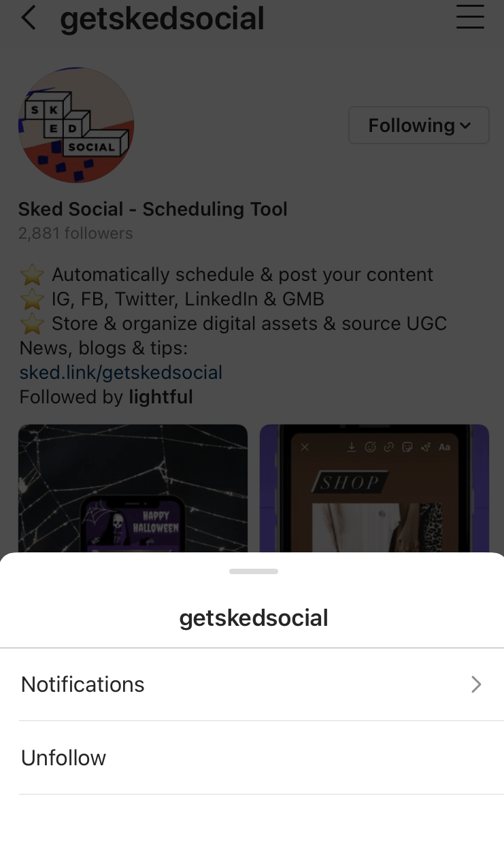Click the scribble draw icon in story preview
Viewport: 504px width, 868px height.
click(x=426, y=447)
